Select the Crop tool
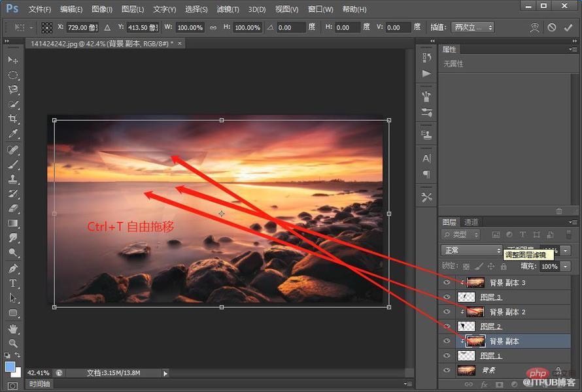The width and height of the screenshot is (582, 392). (x=13, y=119)
